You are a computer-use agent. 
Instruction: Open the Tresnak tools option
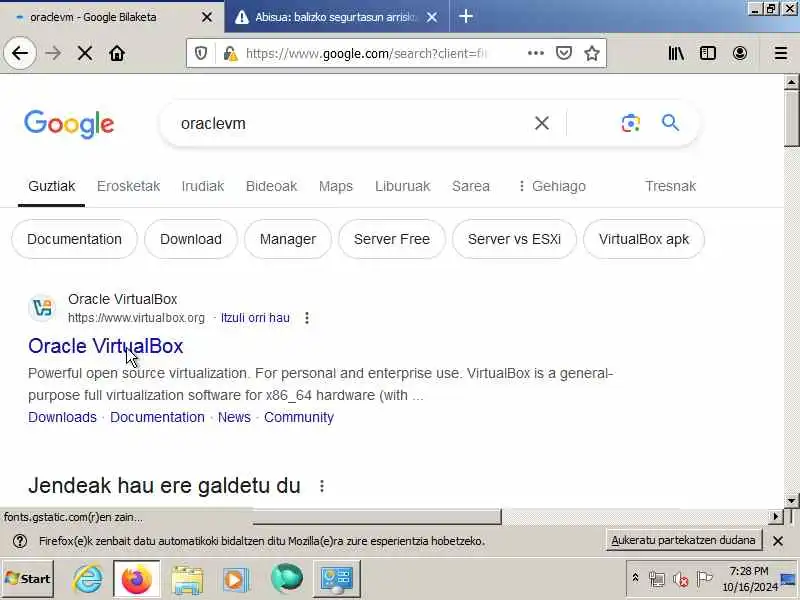pyautogui.click(x=670, y=186)
